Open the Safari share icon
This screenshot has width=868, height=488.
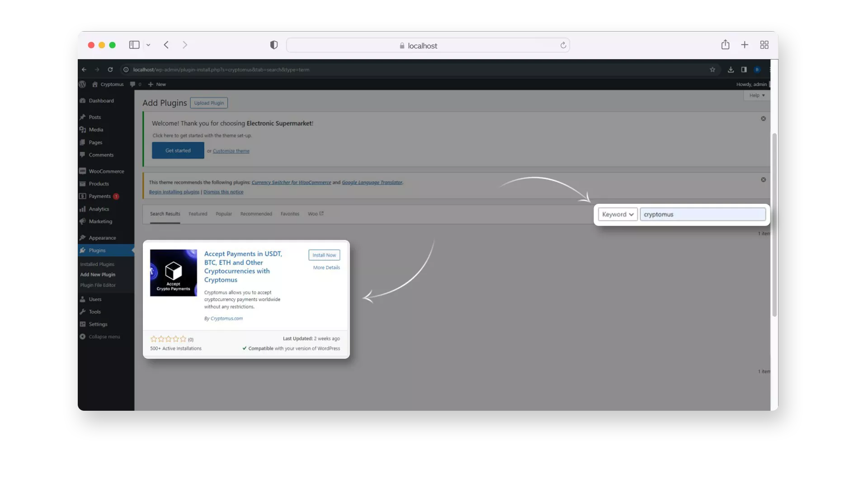[x=725, y=44]
